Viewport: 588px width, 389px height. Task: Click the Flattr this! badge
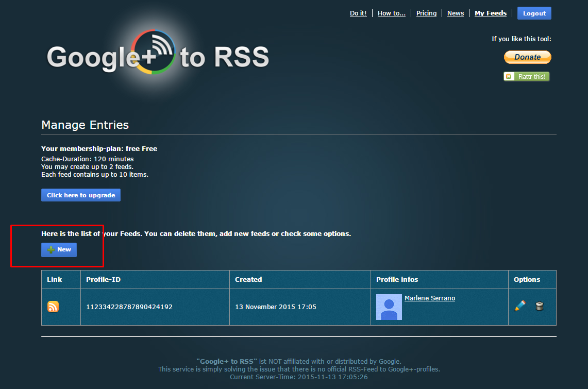526,76
